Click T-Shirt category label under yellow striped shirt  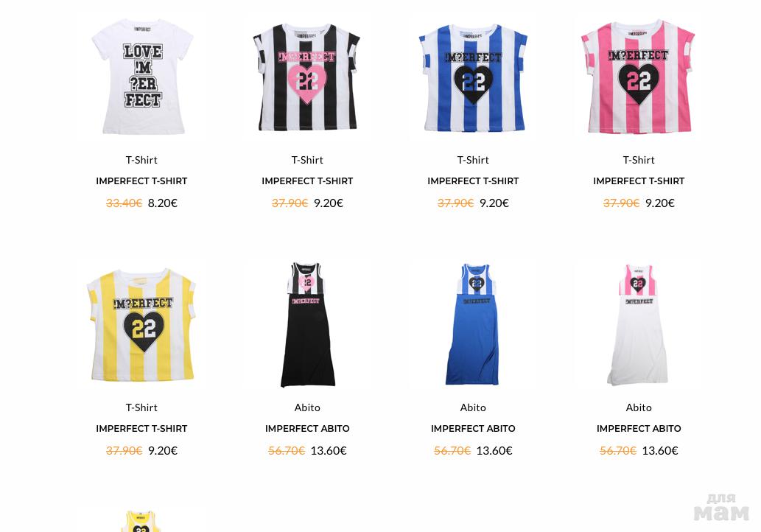pyautogui.click(x=141, y=407)
